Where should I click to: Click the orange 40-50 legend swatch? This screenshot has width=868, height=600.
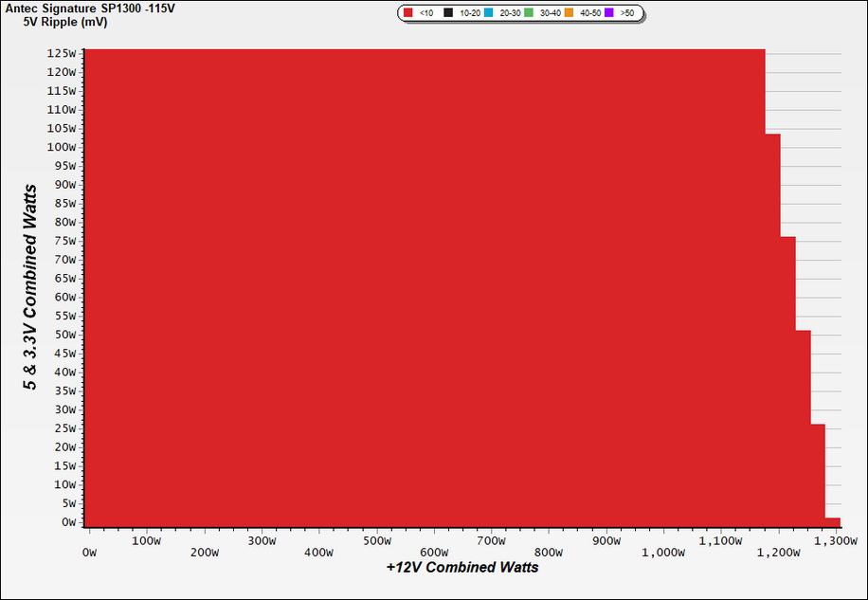pos(569,12)
